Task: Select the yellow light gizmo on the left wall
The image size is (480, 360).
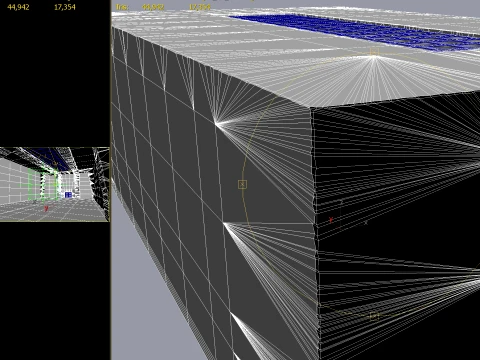Action: click(242, 184)
